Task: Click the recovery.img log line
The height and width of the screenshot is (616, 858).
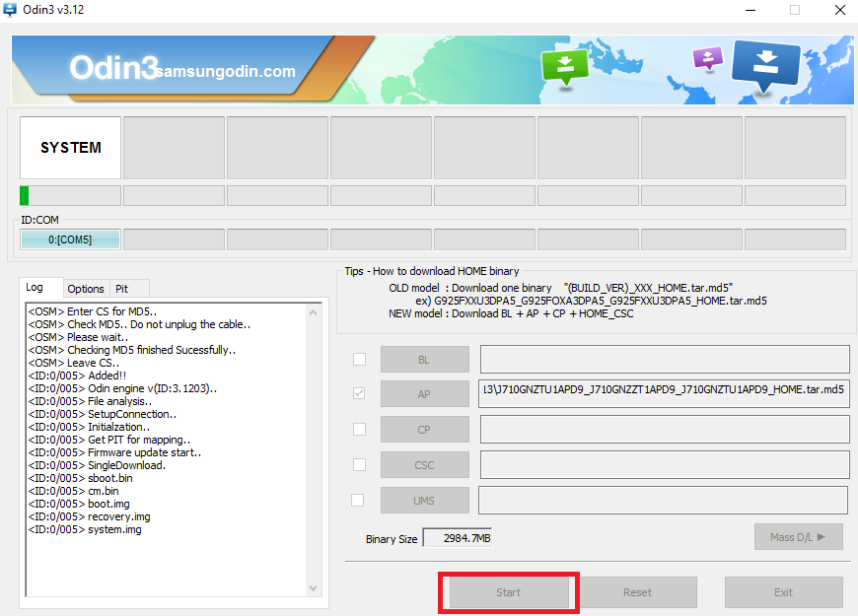Action: point(89,517)
